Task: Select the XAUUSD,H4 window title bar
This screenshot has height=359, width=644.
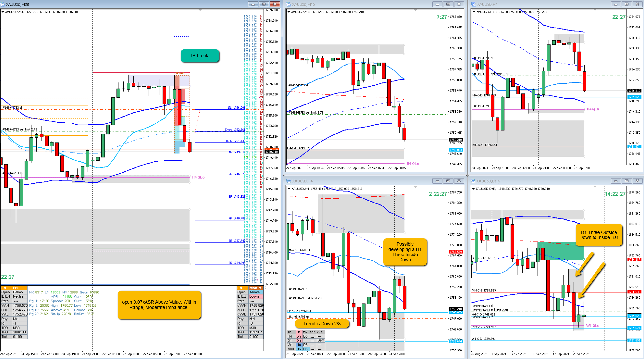Action: coord(361,181)
